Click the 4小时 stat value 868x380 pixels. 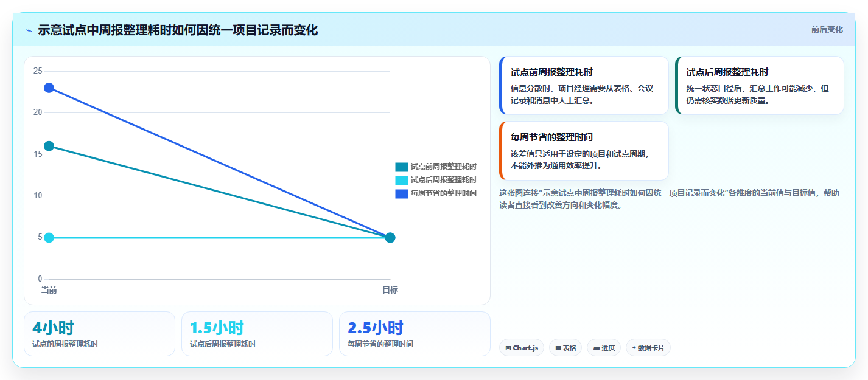click(53, 328)
